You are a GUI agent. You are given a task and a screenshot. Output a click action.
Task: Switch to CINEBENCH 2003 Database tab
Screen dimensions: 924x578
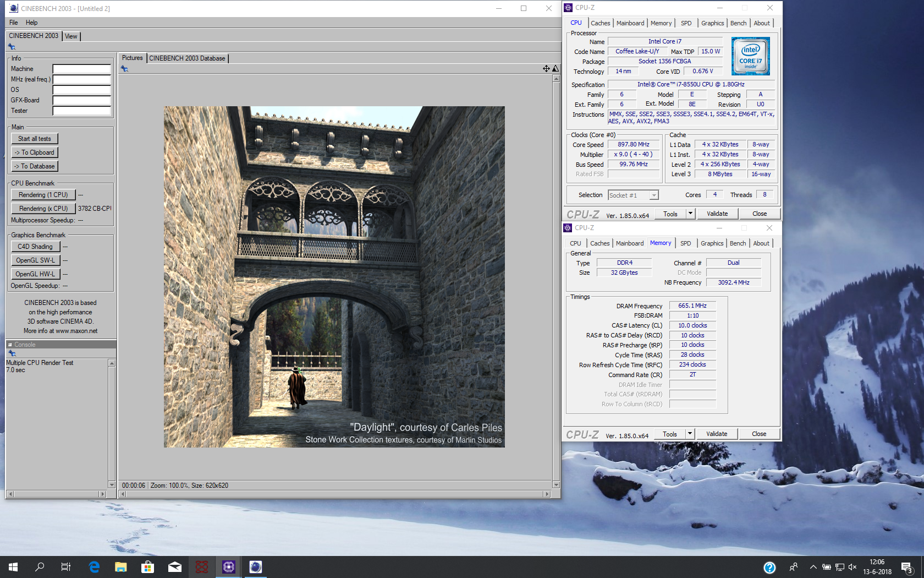(x=187, y=58)
